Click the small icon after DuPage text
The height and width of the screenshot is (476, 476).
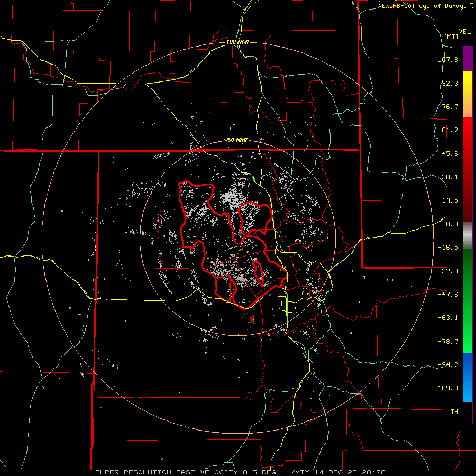point(471,6)
